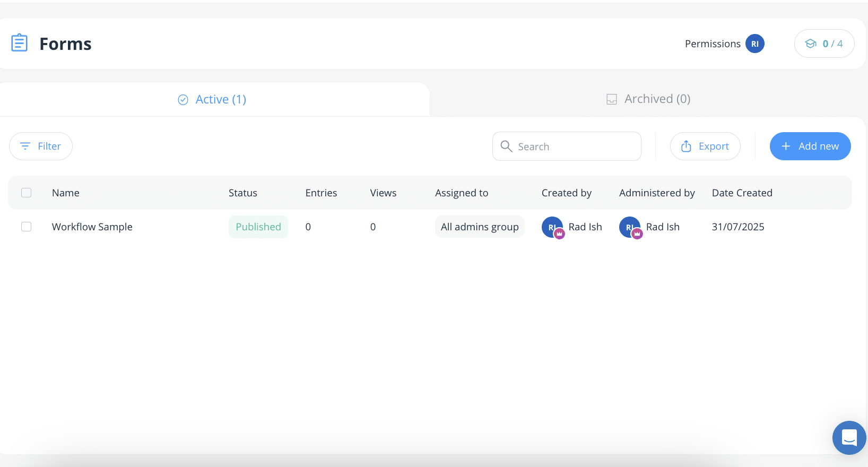Click the Forms clipboard icon
Viewport: 868px width, 467px height.
coord(20,43)
